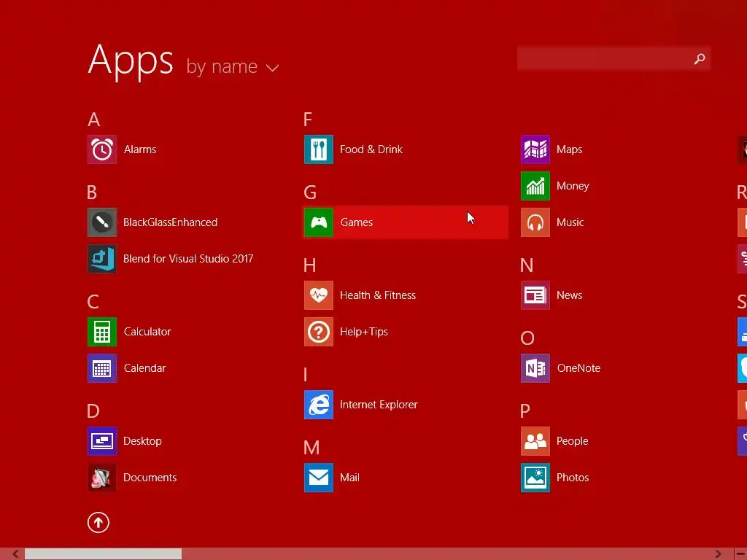Select the letter F group header

click(x=308, y=120)
